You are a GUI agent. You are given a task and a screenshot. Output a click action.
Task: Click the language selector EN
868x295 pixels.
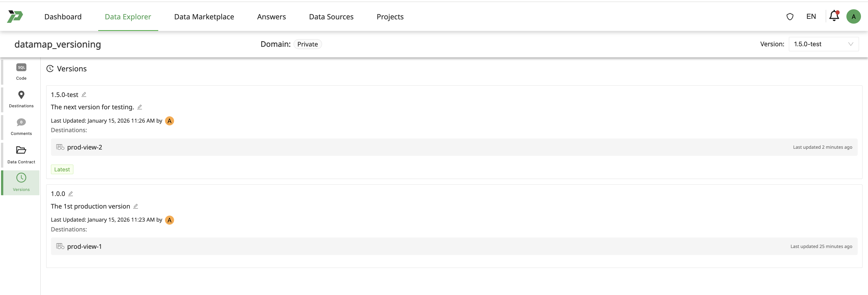811,16
